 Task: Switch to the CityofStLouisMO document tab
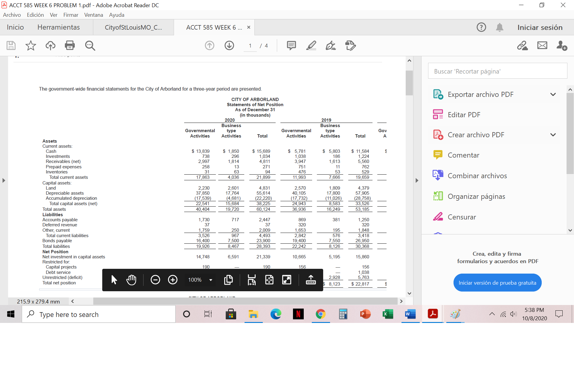[x=134, y=27]
